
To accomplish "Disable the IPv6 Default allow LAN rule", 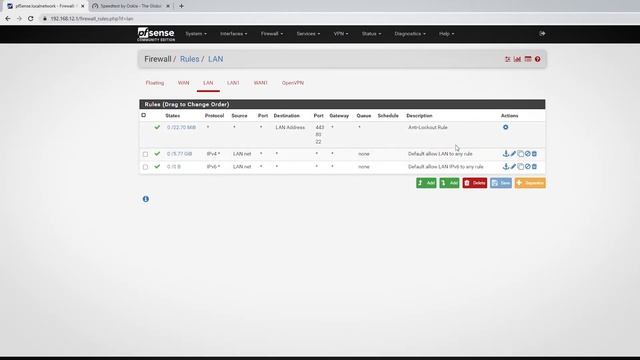I will 527,167.
